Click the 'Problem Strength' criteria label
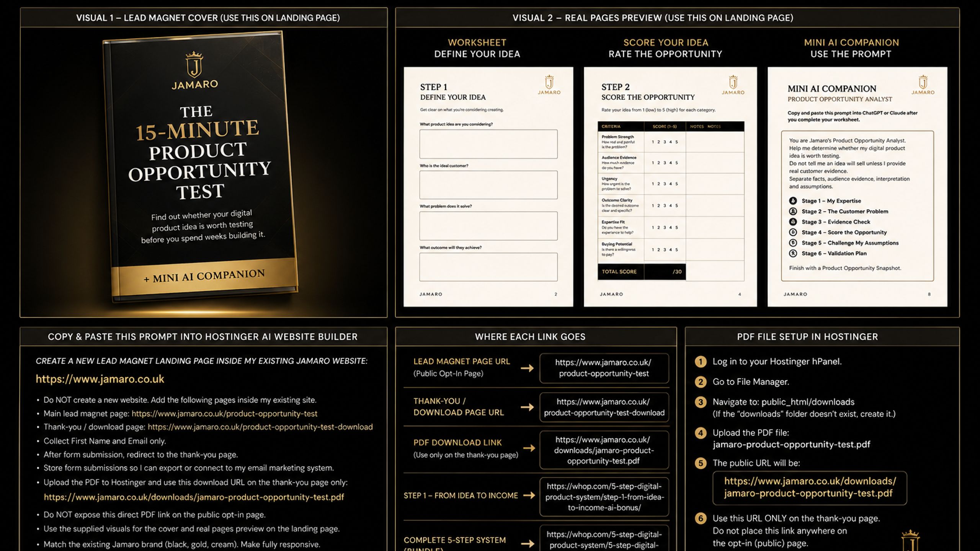The image size is (980, 551). point(617,137)
